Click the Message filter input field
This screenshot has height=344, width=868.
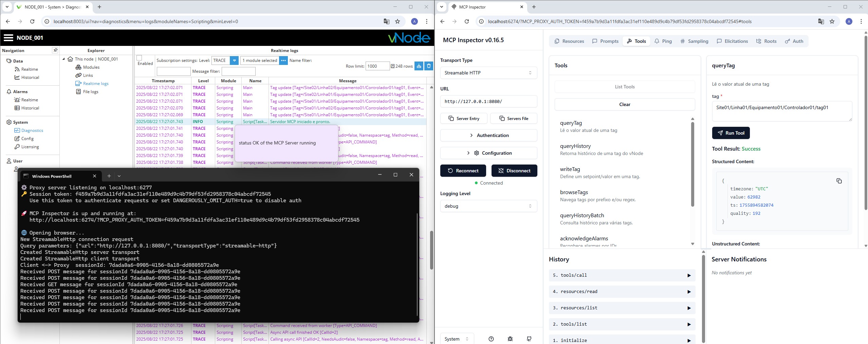pos(238,71)
